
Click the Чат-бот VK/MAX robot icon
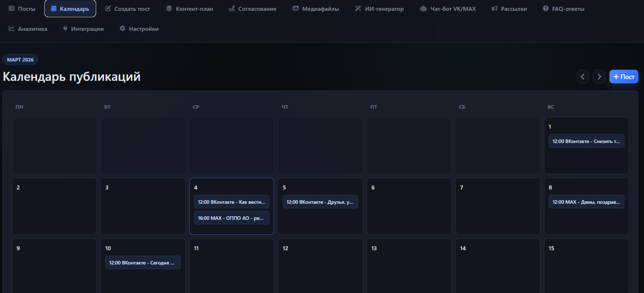tap(423, 8)
